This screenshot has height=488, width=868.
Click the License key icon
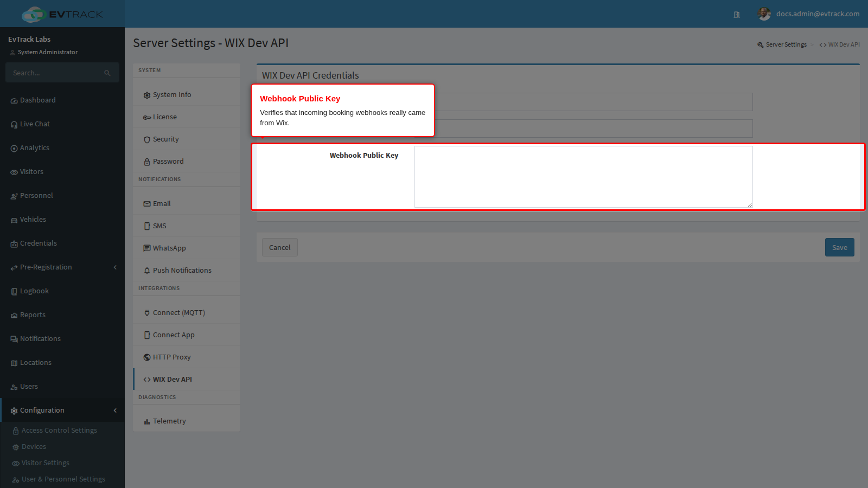pos(147,118)
